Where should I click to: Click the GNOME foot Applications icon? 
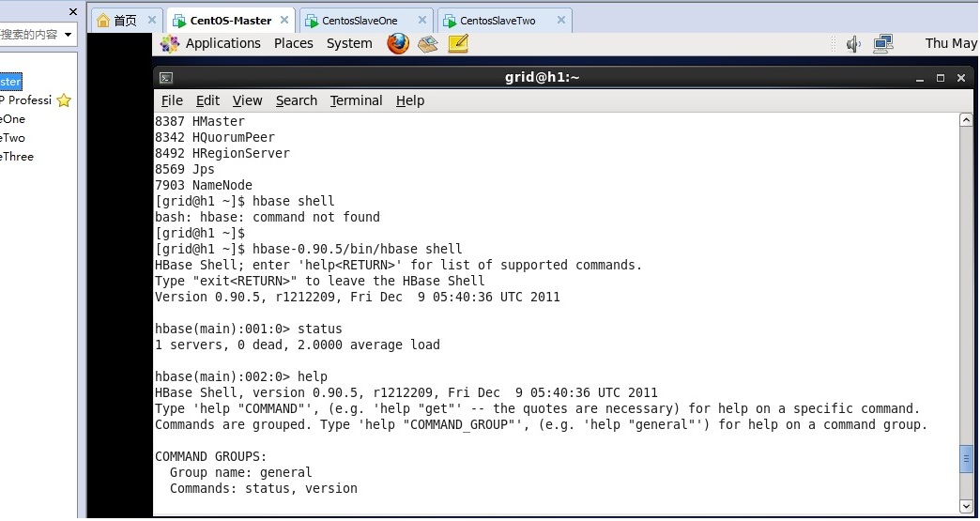click(169, 44)
